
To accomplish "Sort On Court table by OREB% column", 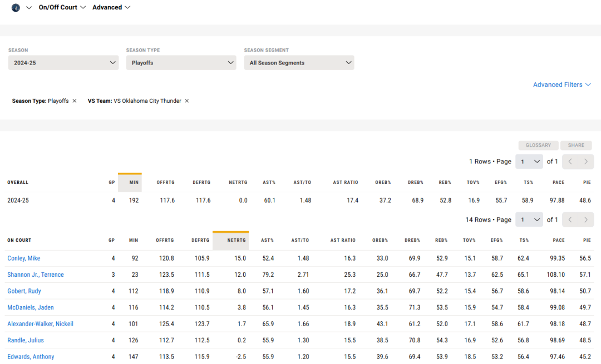I will pos(380,241).
